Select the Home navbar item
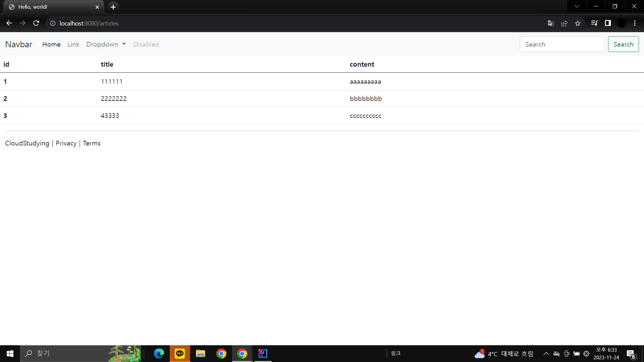 point(51,44)
